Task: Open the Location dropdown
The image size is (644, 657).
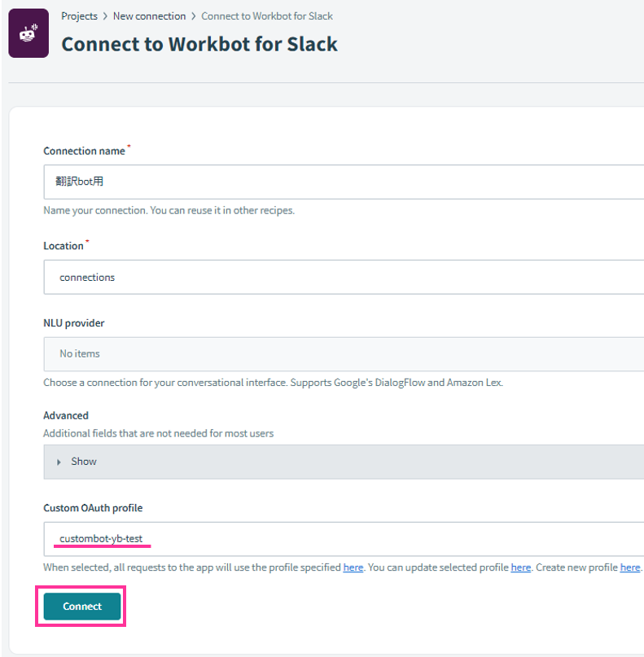Action: tap(344, 277)
